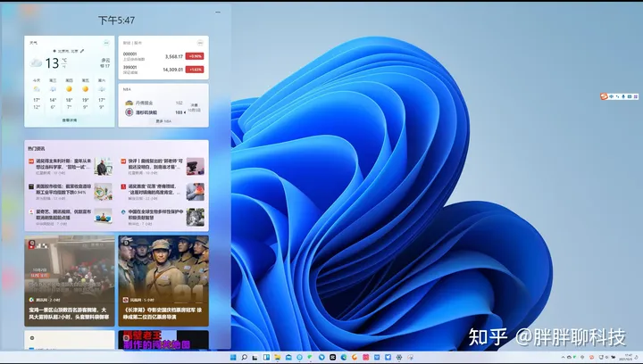
Task: Click the widgets panel top-right menu dots
Action: (x=218, y=12)
